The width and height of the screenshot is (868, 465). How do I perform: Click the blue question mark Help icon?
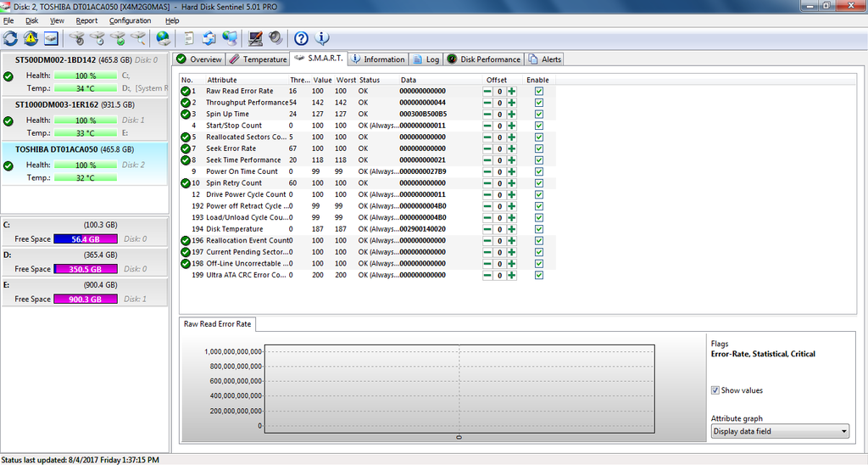(x=301, y=38)
